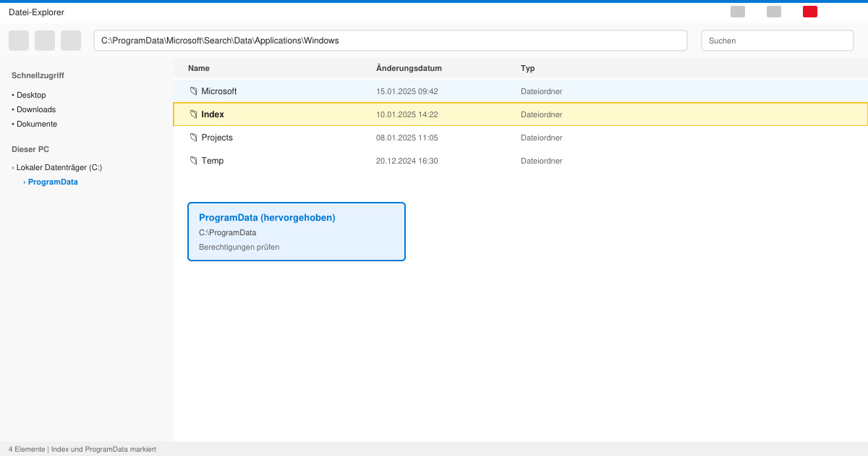Click the Dieser PC sidebar heading

[x=30, y=149]
